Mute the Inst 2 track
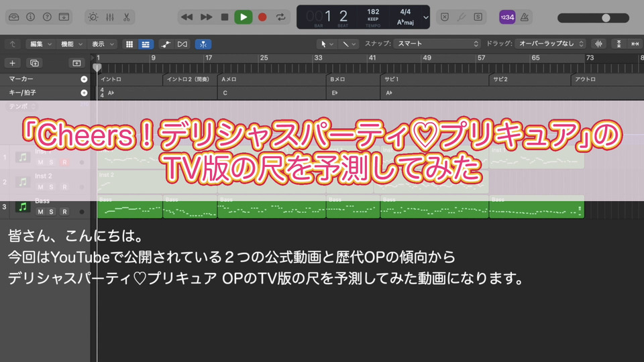The image size is (644, 362). (40, 187)
